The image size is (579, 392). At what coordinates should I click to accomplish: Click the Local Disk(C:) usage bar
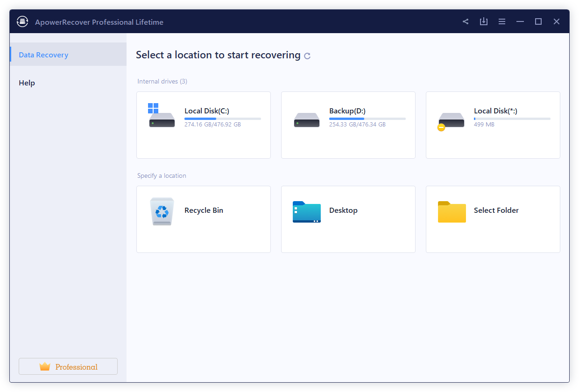[x=223, y=119]
